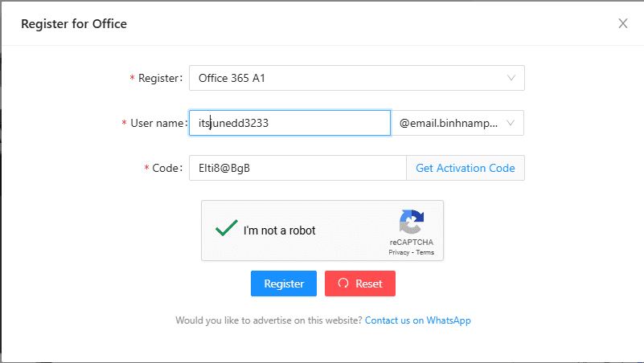Open the reCAPTCHA Terms link
The height and width of the screenshot is (363, 644).
point(425,252)
